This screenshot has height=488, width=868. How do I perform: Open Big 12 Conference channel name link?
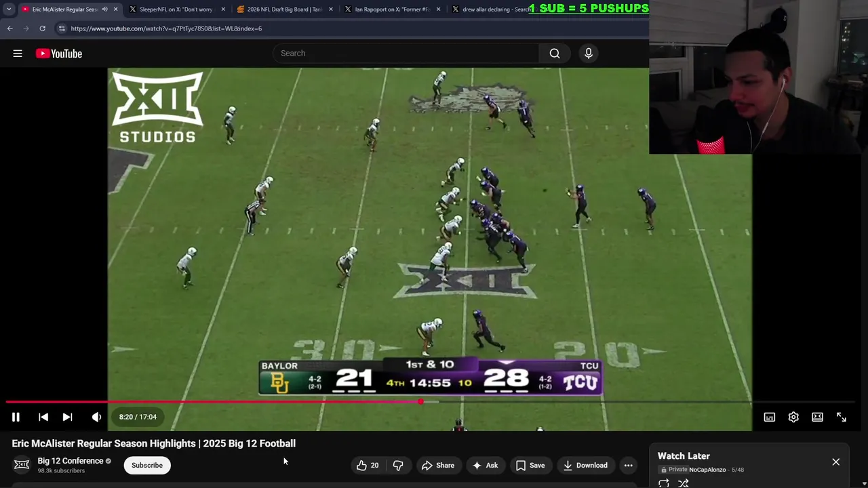[x=71, y=461]
